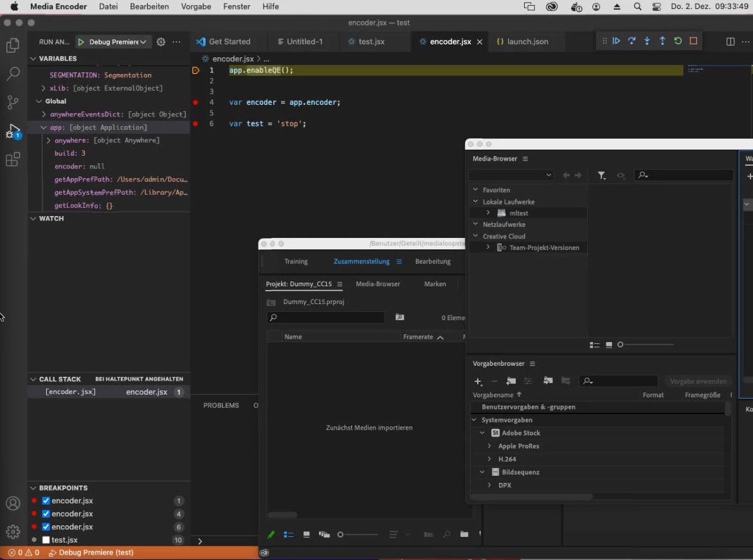Open the Debug Premiere configuration dropdown
This screenshot has height=560, width=753.
point(118,42)
